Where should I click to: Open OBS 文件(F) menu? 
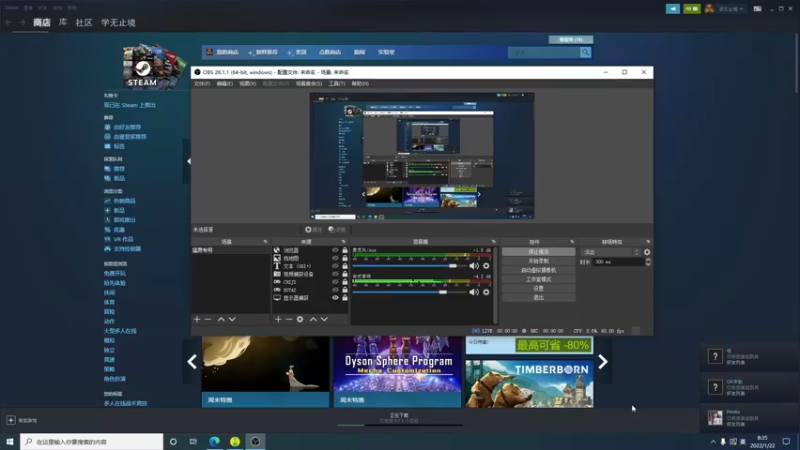[202, 84]
